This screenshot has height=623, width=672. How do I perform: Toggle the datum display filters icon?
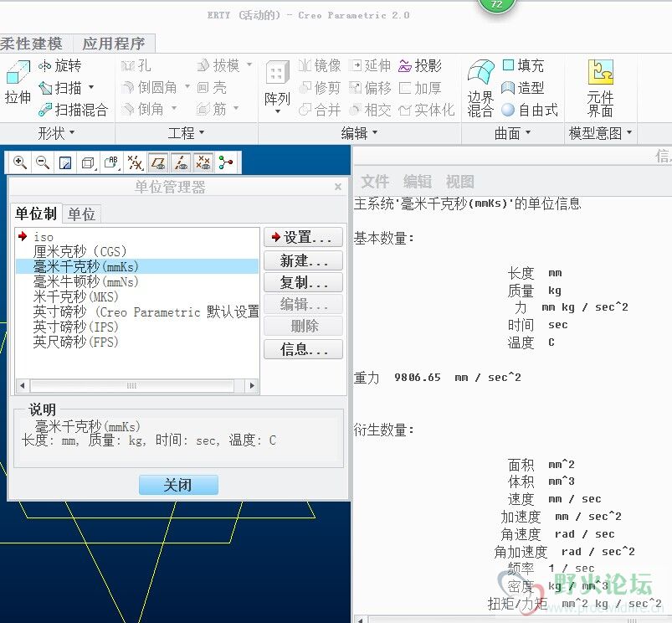(x=135, y=162)
